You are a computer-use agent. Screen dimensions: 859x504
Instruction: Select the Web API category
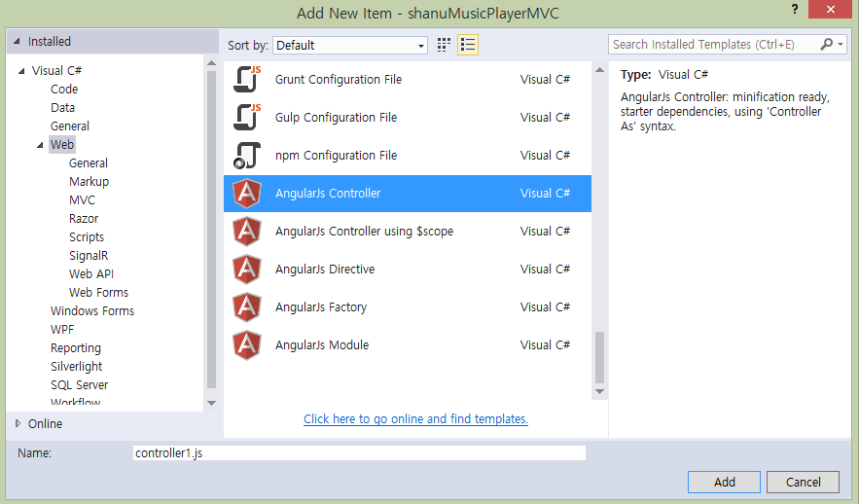(91, 274)
